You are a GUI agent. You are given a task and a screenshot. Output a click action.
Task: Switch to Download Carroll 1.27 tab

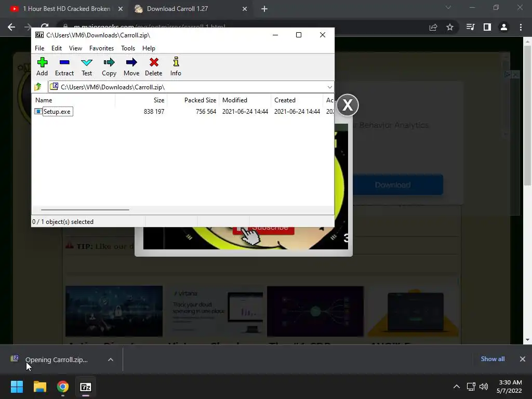(x=177, y=9)
